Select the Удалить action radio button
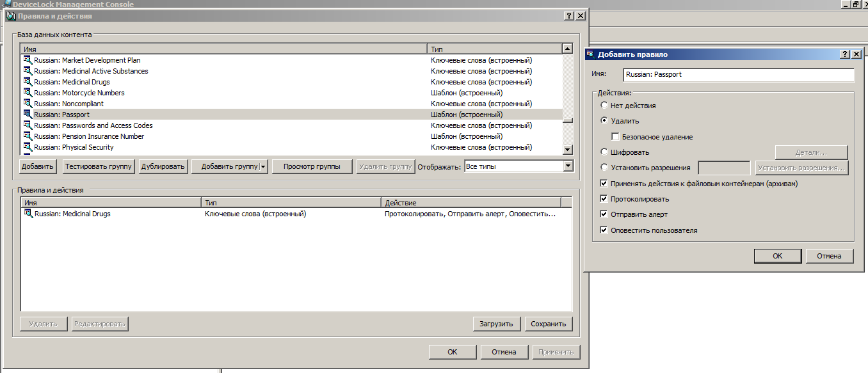The height and width of the screenshot is (373, 868). tap(604, 120)
